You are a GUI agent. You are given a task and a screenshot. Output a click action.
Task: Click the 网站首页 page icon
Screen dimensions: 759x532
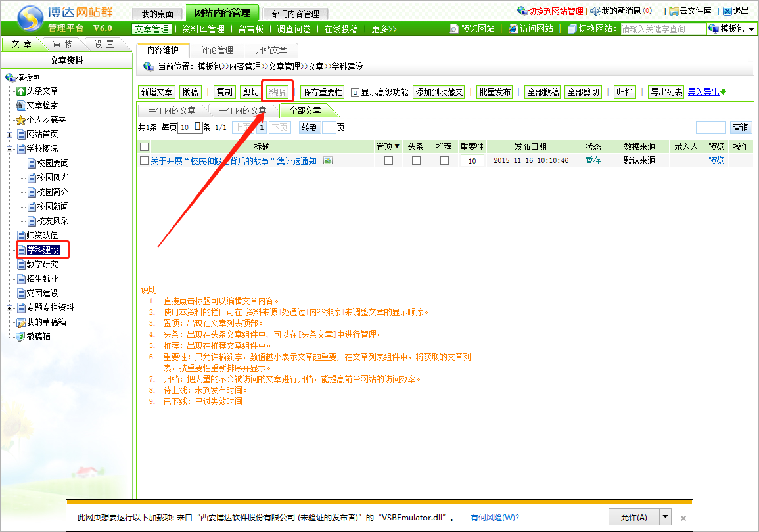pyautogui.click(x=21, y=135)
